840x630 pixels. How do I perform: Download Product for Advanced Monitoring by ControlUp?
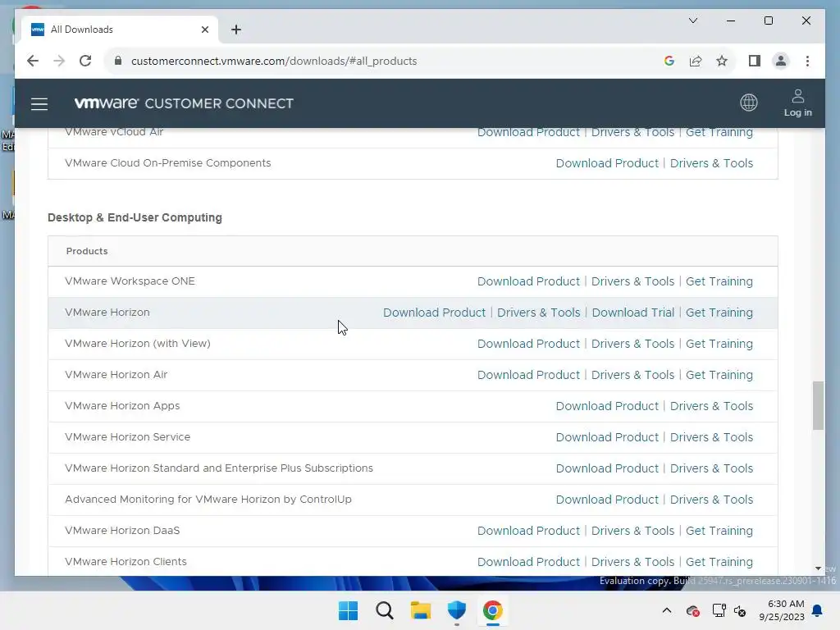[607, 500]
